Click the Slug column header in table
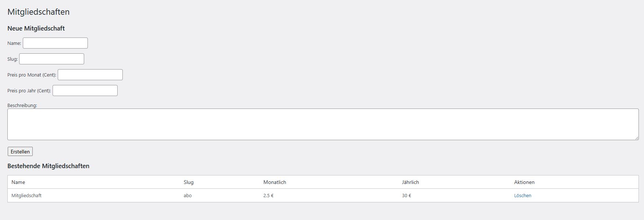 coord(189,182)
